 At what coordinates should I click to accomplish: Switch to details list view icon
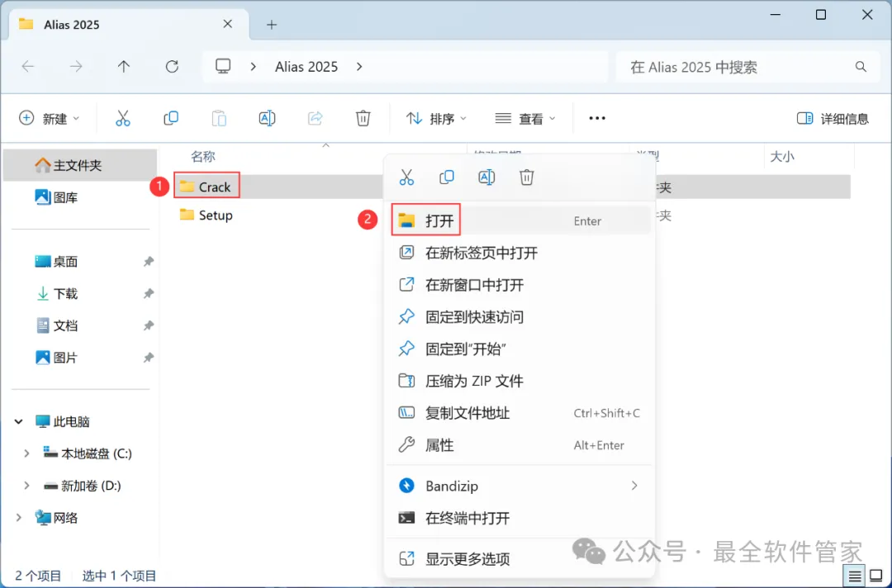[x=855, y=576]
